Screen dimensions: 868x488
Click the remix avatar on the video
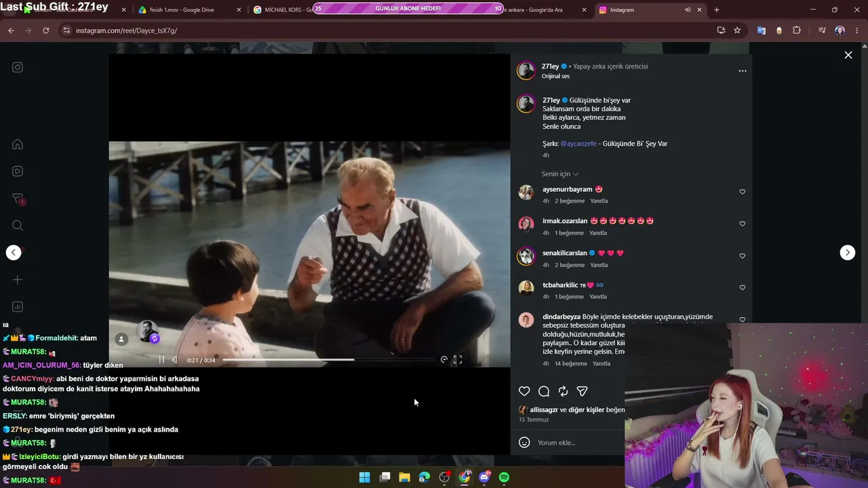click(147, 331)
